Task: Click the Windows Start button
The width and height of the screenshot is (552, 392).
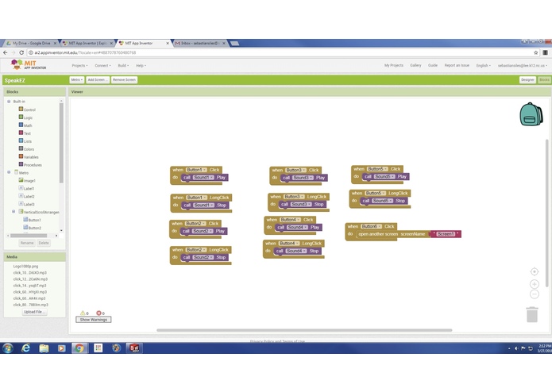Action: [8, 348]
